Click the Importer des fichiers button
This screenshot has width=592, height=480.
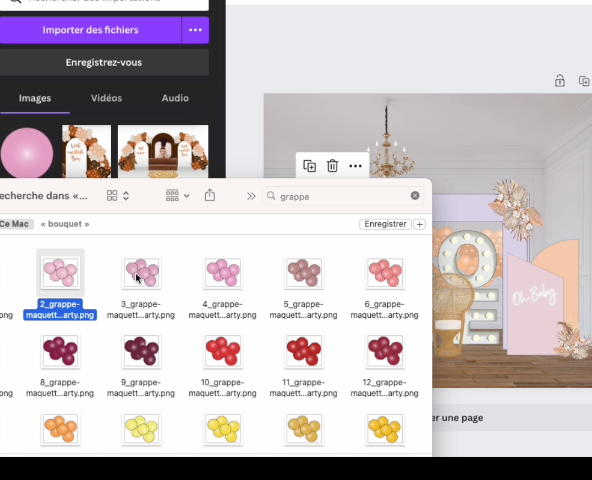91,30
